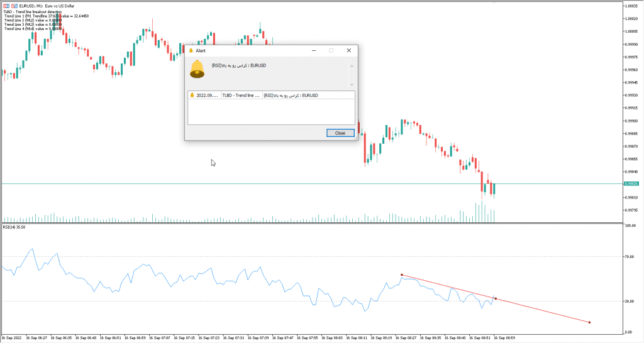Click the bell icon in the alert list row
Viewport: 644px width, 343px height.
(192, 95)
